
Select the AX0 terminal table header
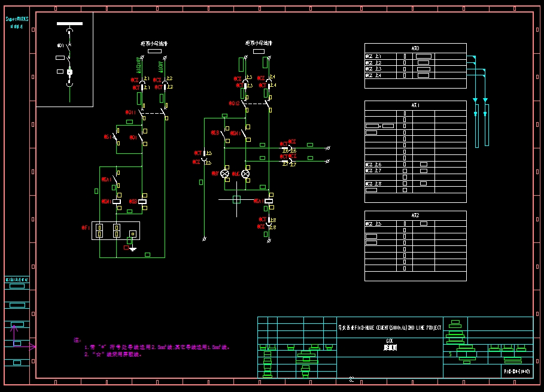coord(415,48)
